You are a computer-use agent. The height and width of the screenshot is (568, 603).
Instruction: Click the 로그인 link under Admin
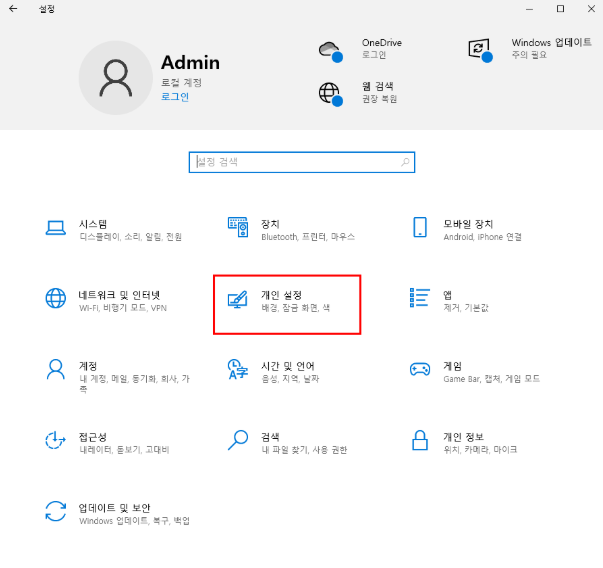175,97
